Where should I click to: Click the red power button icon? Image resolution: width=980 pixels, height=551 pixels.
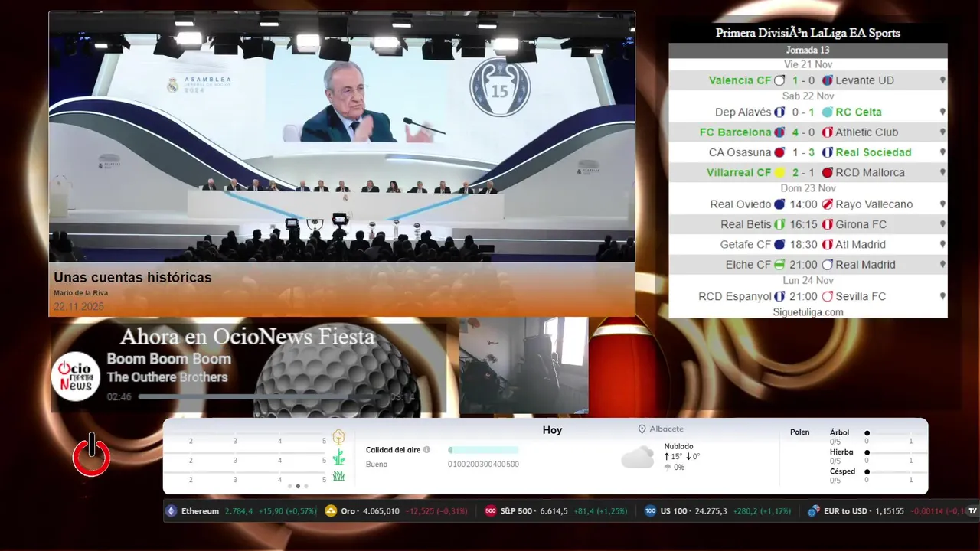pos(92,455)
